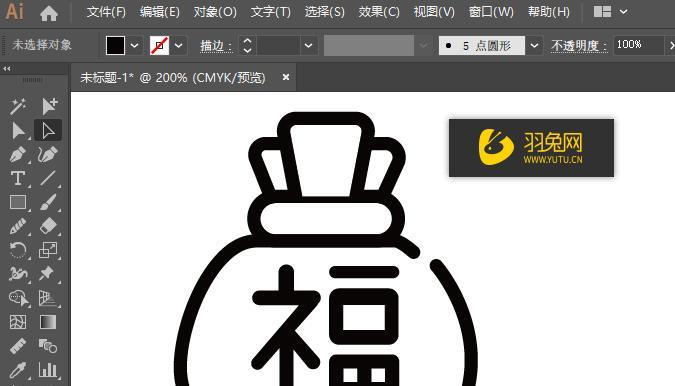Click the Ai application logo
The width and height of the screenshot is (675, 386).
[x=14, y=11]
